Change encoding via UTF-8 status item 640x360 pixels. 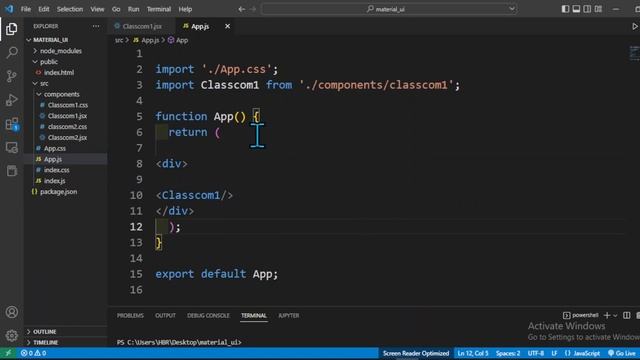[x=536, y=353]
